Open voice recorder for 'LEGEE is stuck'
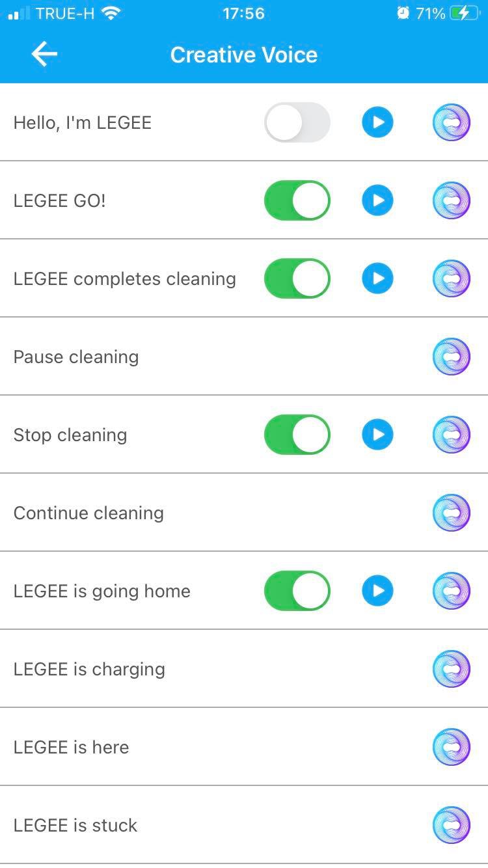488x868 pixels. pos(451,825)
